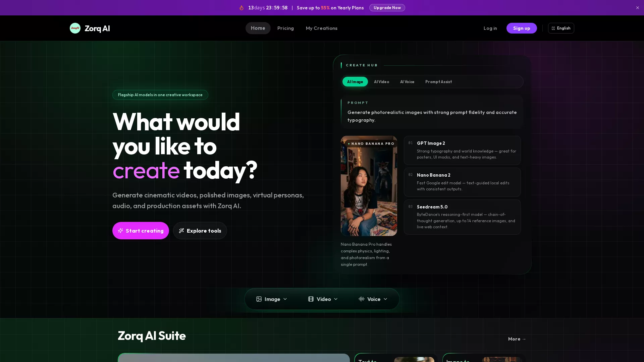Switch to the Prompt Assist tab

[439, 82]
